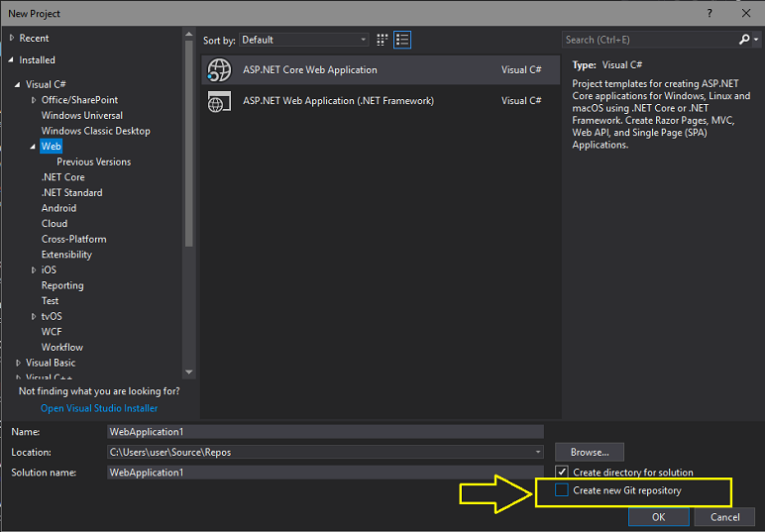Click the Search (Ctrl+E) box
The image size is (765, 532).
650,40
